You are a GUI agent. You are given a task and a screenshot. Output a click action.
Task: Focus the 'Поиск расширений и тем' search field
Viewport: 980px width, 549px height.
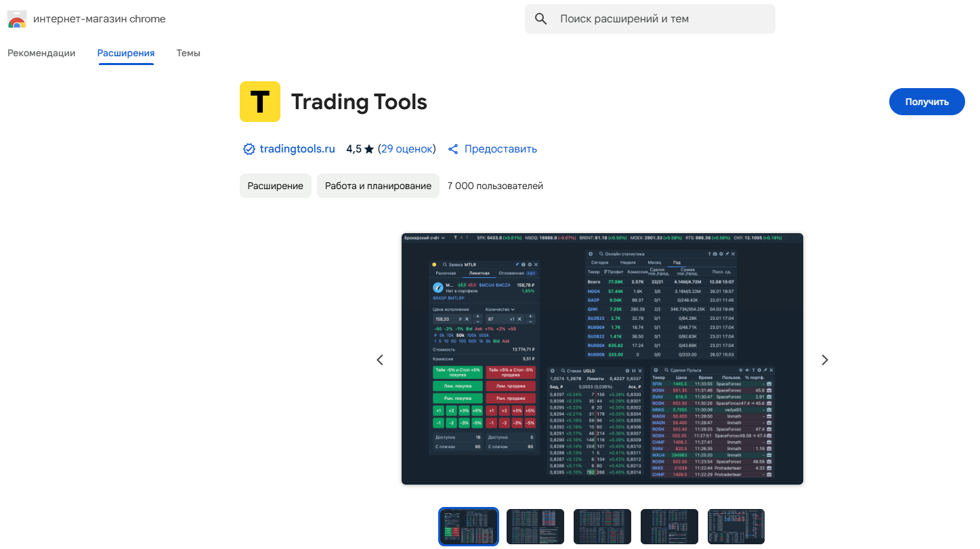click(x=650, y=19)
